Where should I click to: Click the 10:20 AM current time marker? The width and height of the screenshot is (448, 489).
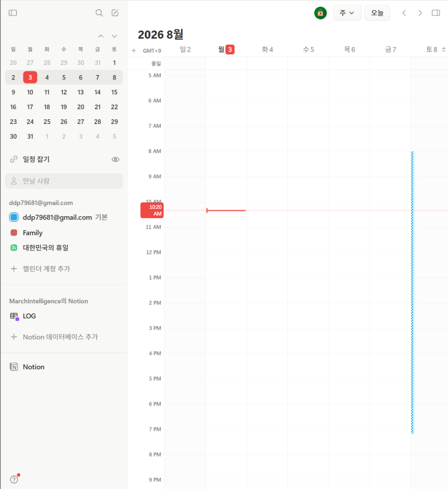(152, 211)
